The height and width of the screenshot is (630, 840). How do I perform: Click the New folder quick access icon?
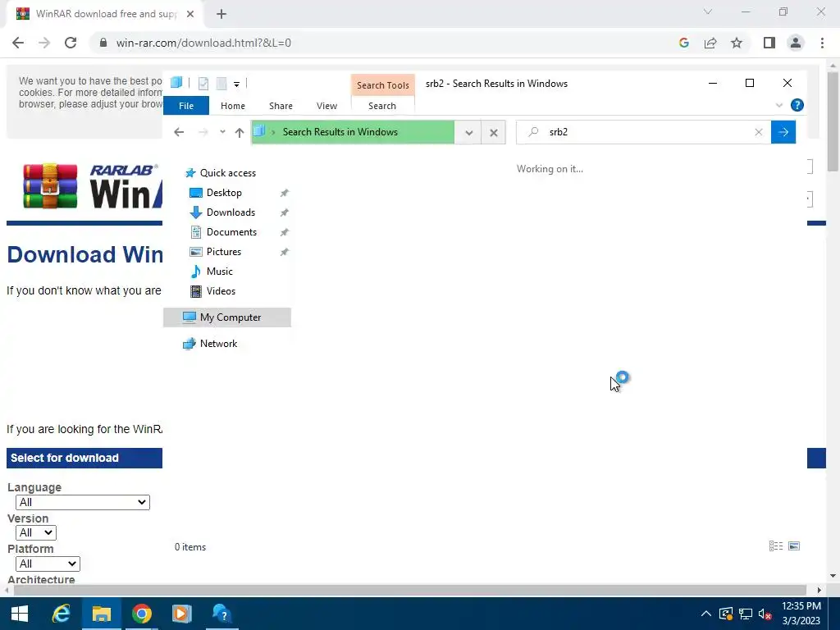click(221, 83)
